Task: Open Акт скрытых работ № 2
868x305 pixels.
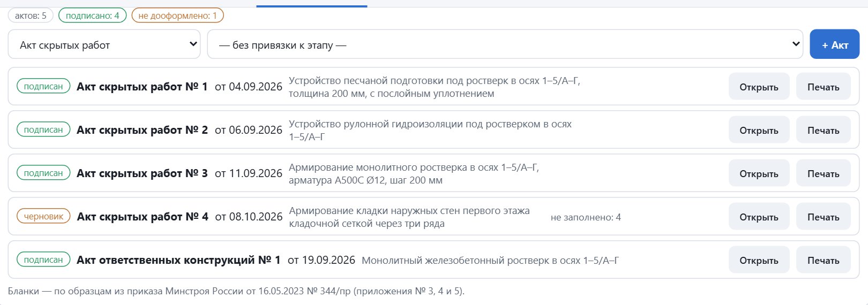Action: point(759,130)
